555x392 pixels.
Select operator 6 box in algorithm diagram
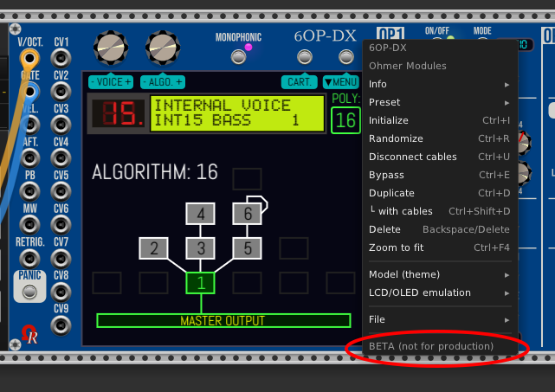247,214
